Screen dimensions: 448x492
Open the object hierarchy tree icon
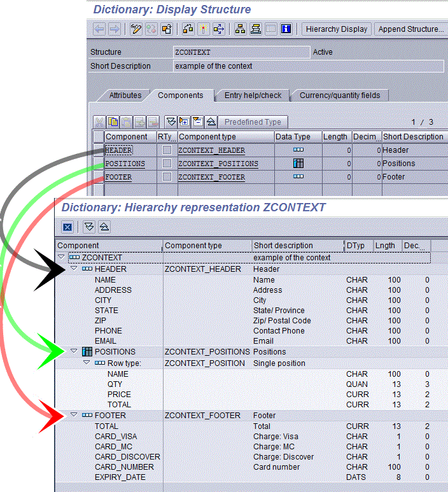tap(240, 29)
